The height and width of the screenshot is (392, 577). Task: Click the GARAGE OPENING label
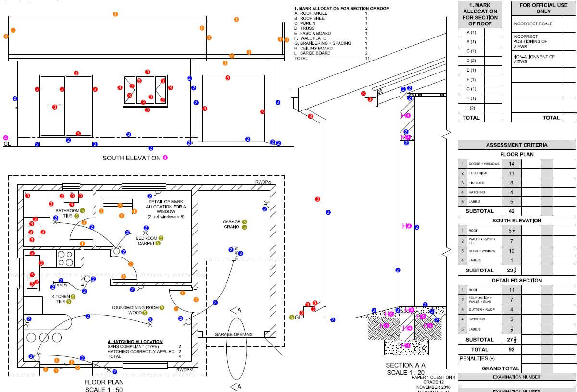(x=234, y=334)
